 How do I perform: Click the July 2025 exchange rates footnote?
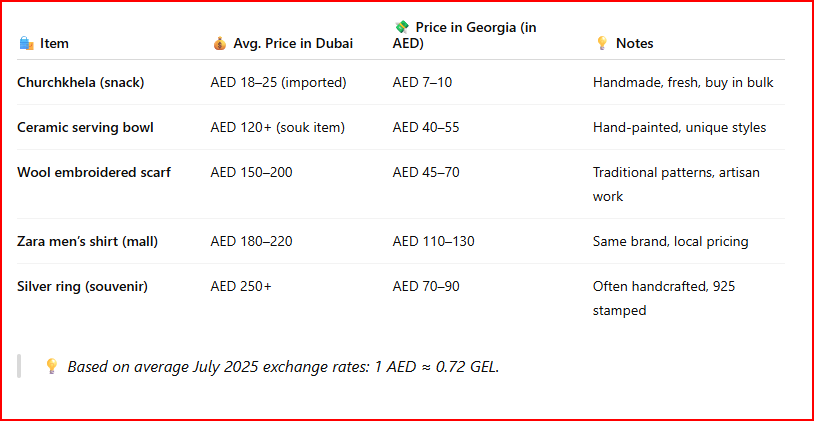pyautogui.click(x=283, y=366)
